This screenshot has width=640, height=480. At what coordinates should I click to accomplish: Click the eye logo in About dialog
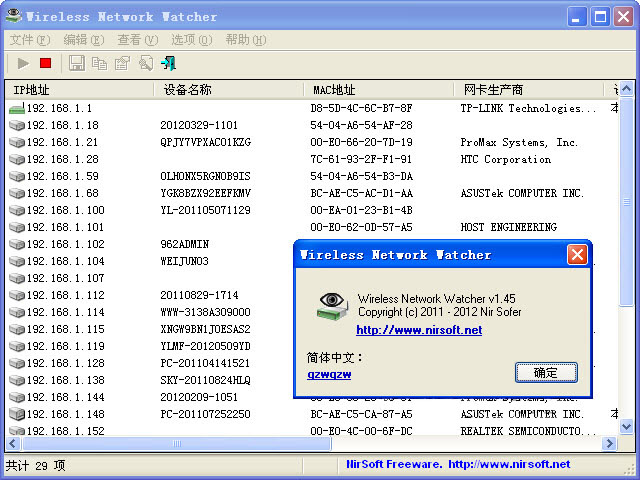pos(332,304)
